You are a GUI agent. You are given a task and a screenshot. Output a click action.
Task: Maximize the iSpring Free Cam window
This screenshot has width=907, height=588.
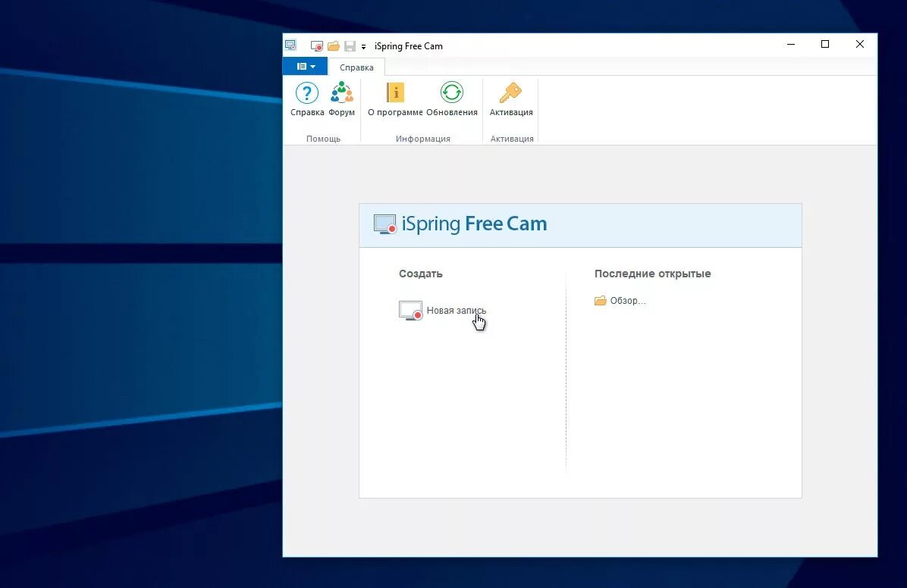coord(825,45)
